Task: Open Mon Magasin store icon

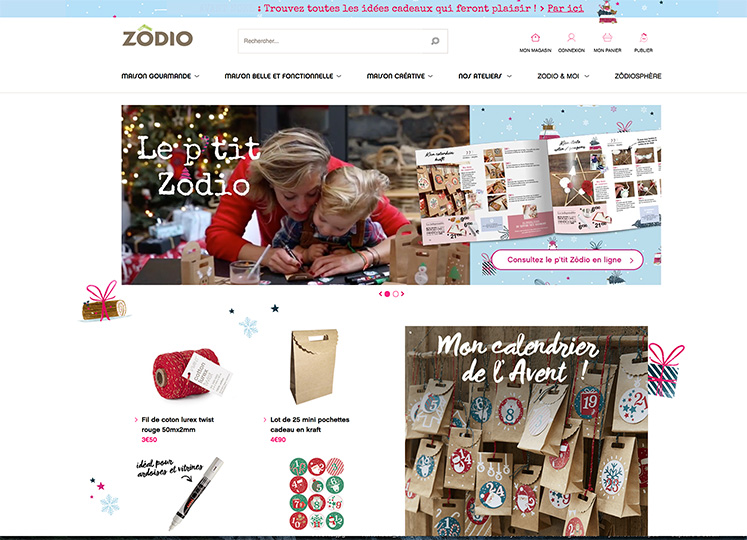Action: pyautogui.click(x=535, y=38)
